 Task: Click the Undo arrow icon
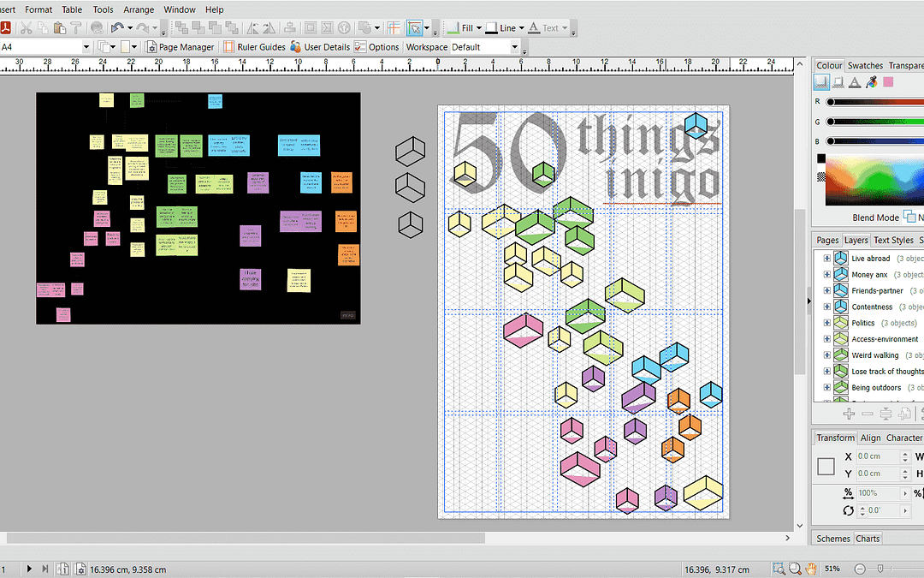click(x=118, y=28)
